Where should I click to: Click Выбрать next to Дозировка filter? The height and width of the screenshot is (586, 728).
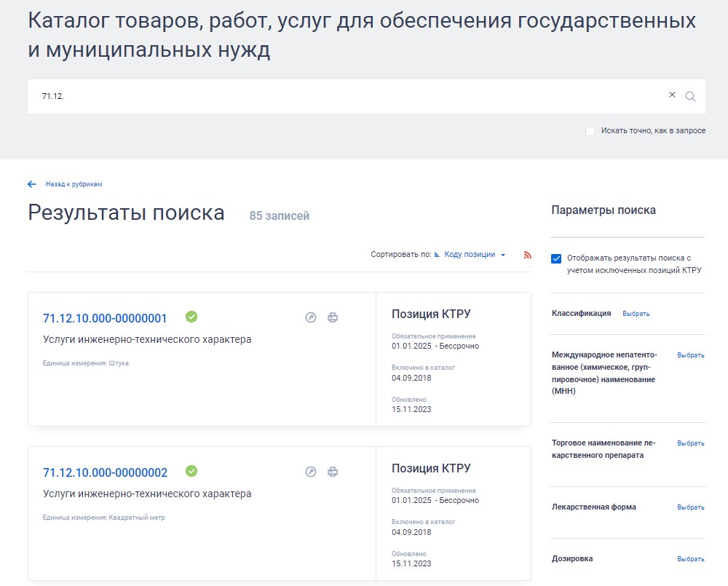(689, 558)
